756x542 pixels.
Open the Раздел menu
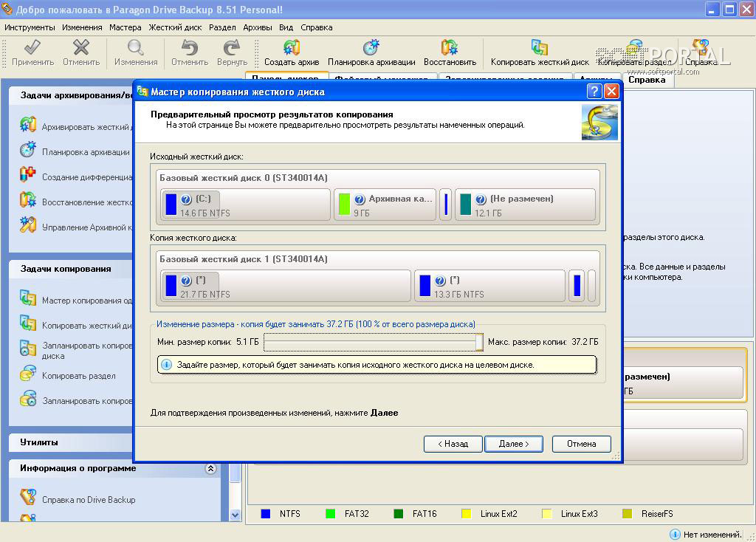pyautogui.click(x=222, y=27)
